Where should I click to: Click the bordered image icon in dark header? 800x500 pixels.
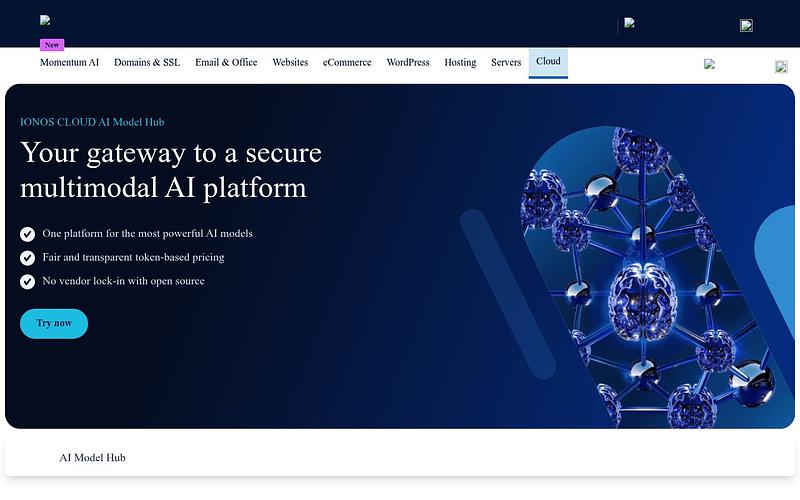coord(746,26)
